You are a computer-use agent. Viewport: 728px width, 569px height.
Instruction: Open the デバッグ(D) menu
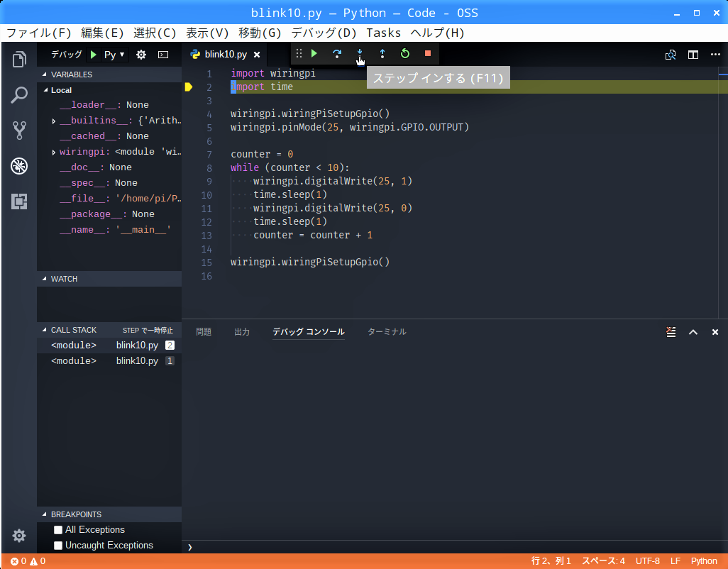(x=324, y=33)
